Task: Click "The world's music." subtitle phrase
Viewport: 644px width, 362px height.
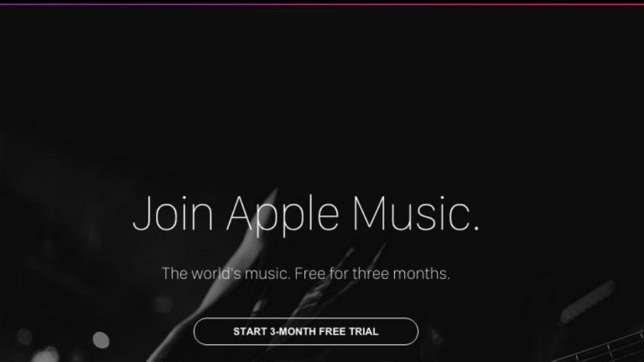Action: coord(226,273)
